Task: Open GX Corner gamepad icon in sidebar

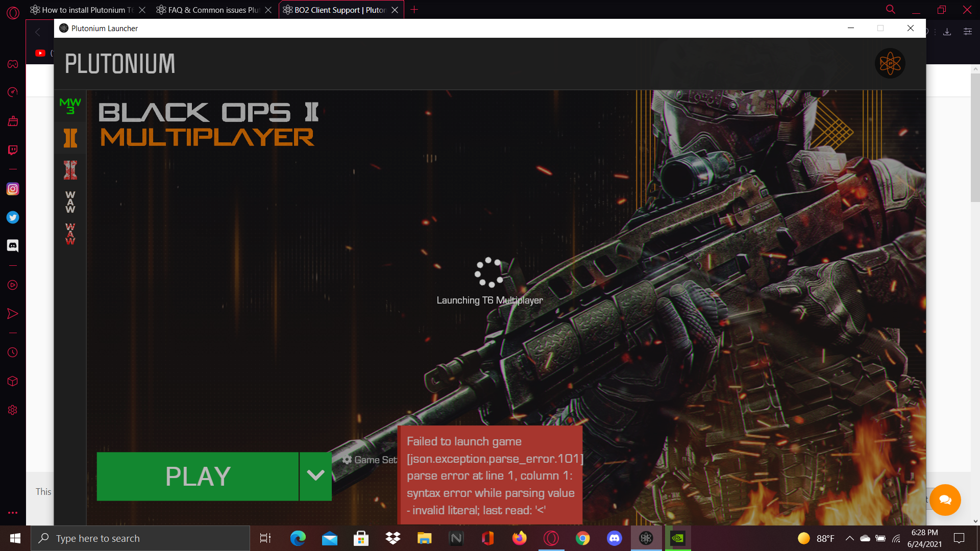Action: 13,64
